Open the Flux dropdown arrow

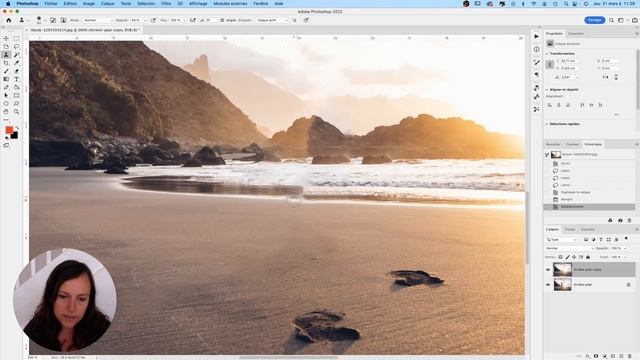click(184, 20)
